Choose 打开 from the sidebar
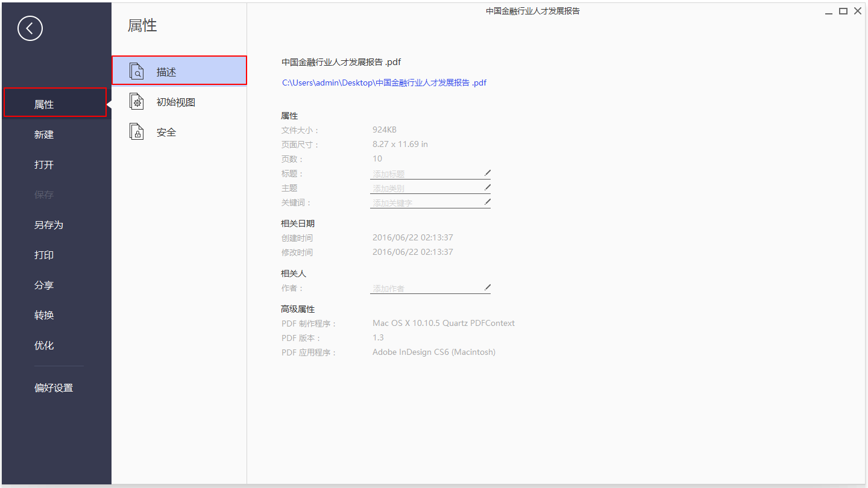Viewport: 868px width, 488px height. tap(44, 164)
